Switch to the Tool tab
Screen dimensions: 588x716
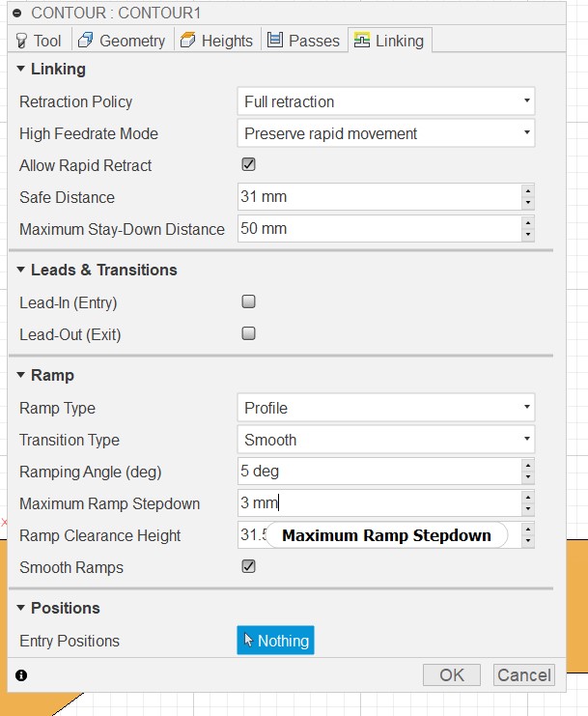39,41
